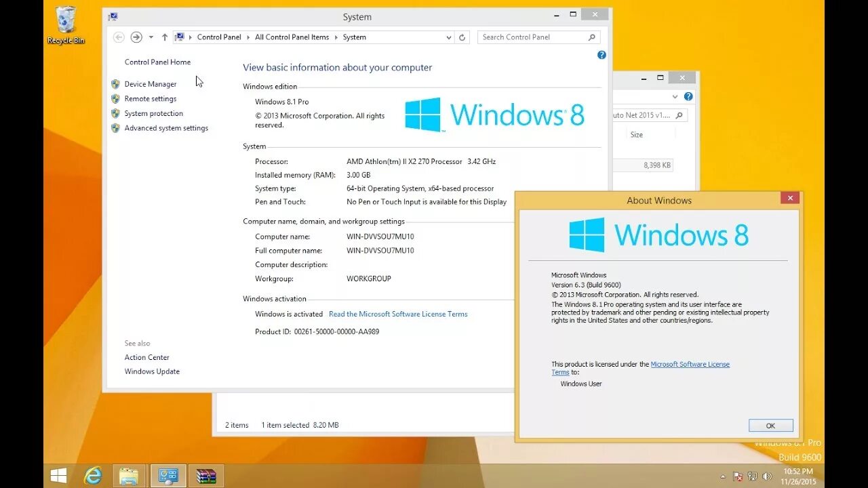Open File Explorer from taskbar
Image resolution: width=868 pixels, height=488 pixels.
tap(130, 476)
